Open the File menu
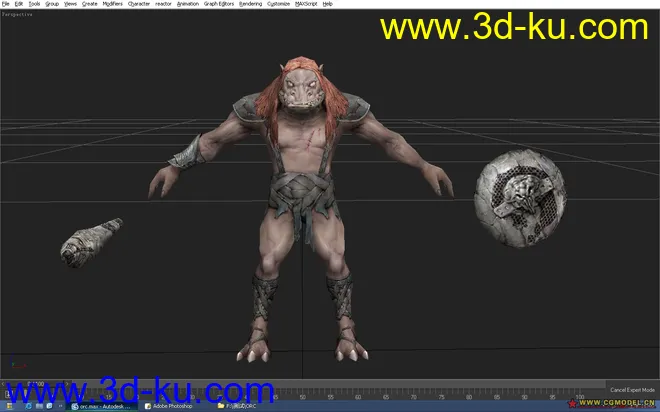Screen dimensions: 660x412 click(5, 4)
